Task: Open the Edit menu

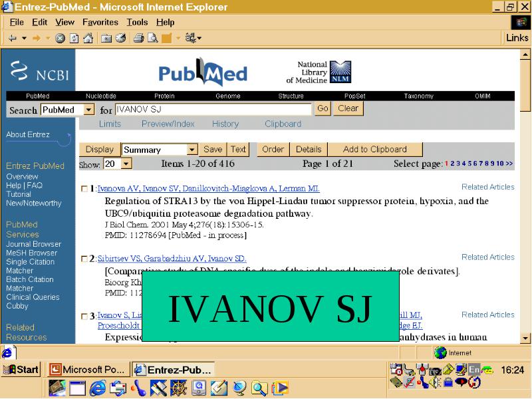Action: 40,23
